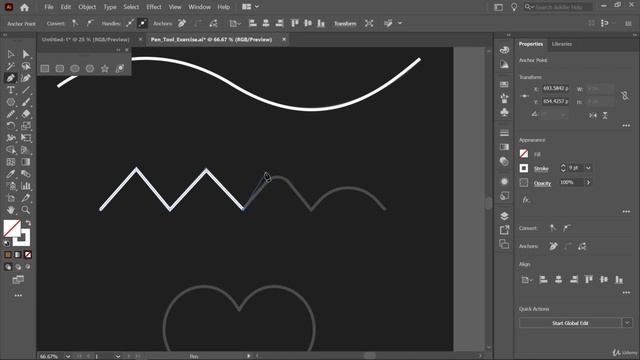The height and width of the screenshot is (360, 640).
Task: Set toolbar paint to Color
Action: pos(8,255)
